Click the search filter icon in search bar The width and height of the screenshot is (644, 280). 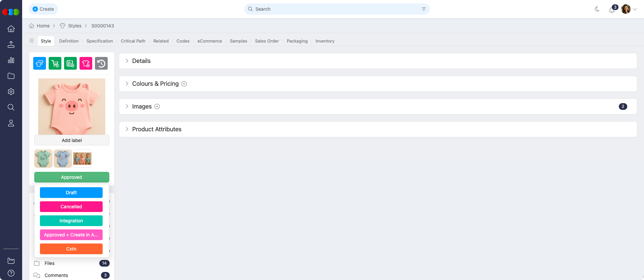(424, 9)
